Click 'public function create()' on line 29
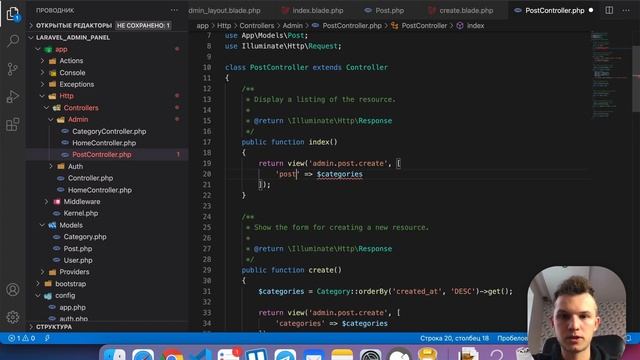Screen dimensions: 640x360 [x=291, y=270]
